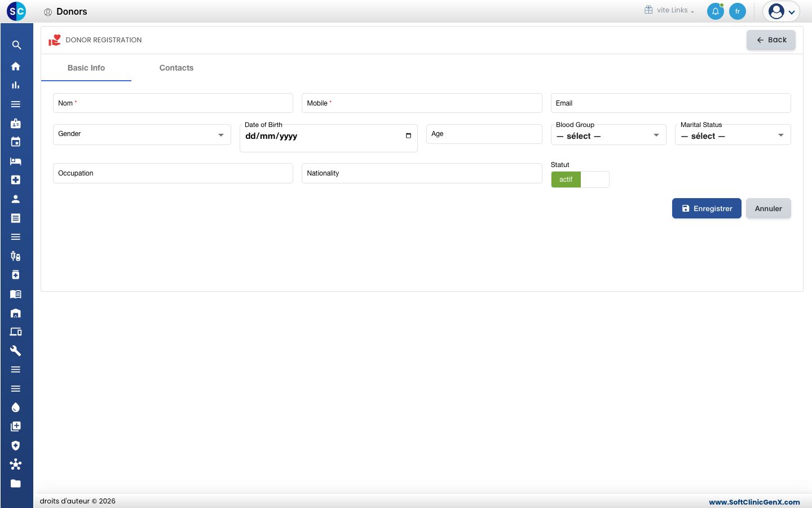Open the open-book icon in the sidebar

click(16, 294)
